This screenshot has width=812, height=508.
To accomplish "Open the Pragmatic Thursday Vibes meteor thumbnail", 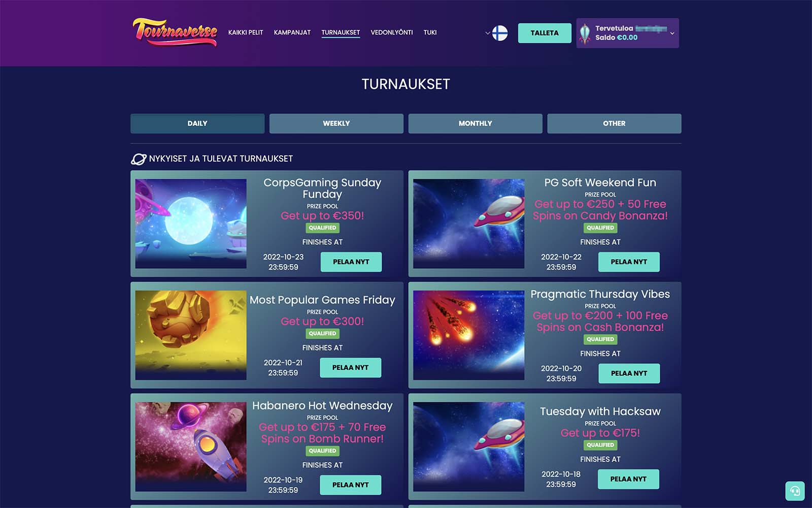I will click(469, 335).
